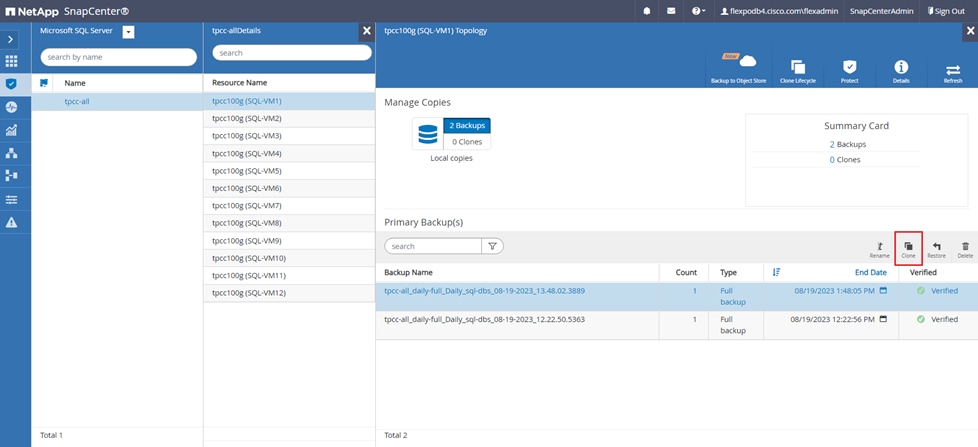Open the Monitor pulse icon in sidebar
Image resolution: width=978 pixels, height=447 pixels.
[x=11, y=107]
